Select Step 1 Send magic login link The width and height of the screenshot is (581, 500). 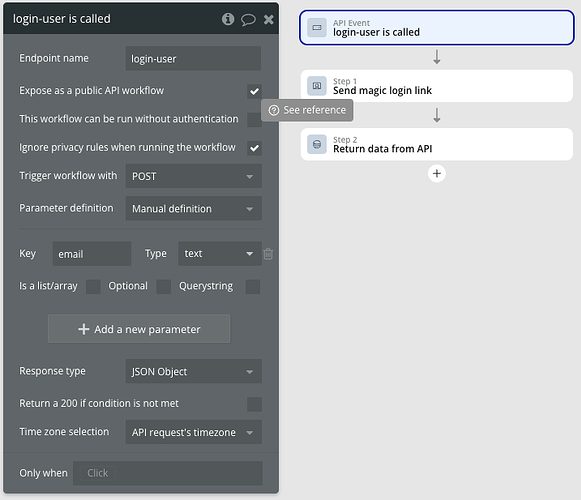tap(436, 86)
